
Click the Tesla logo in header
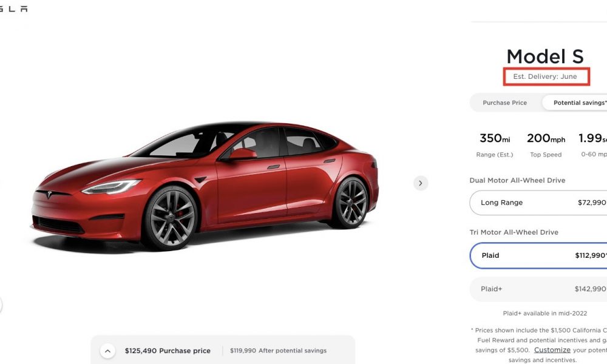click(13, 8)
